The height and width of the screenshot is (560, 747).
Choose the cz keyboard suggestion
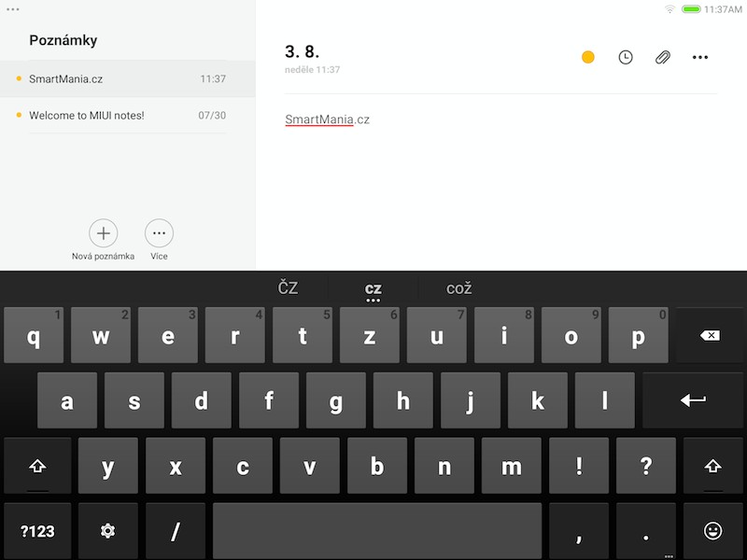point(373,288)
